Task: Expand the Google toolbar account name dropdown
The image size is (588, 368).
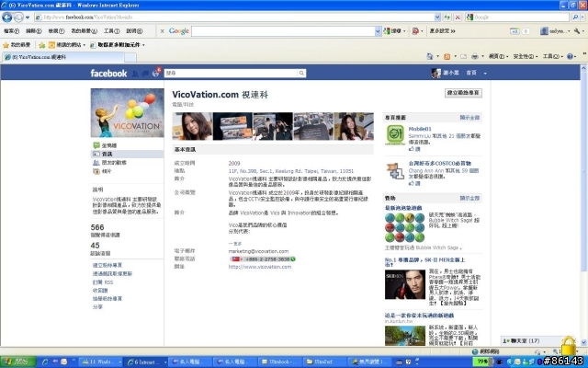Action: point(568,31)
